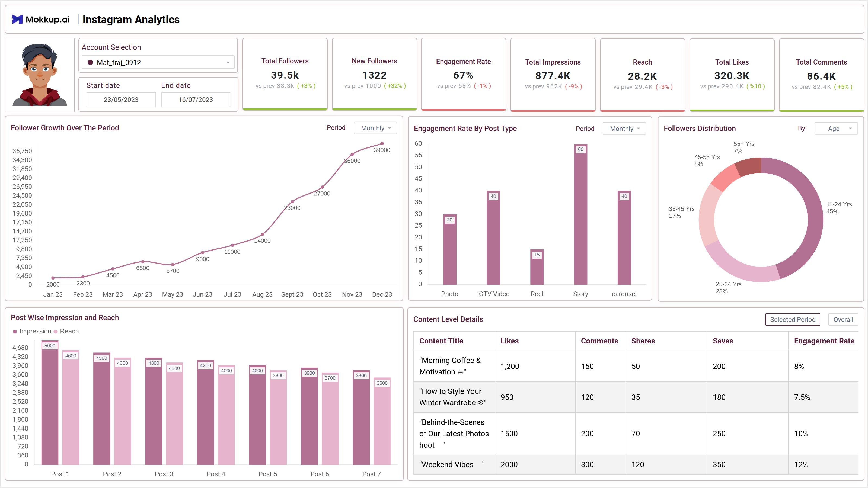Click the Photo bar labeled 30
Screen dimensions: 868x488
coord(449,249)
